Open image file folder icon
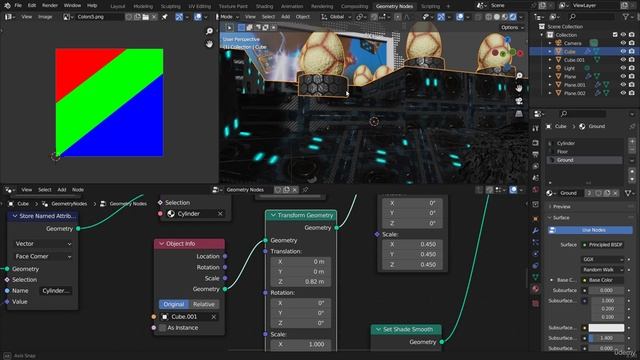This screenshot has width=640, height=360. pos(145,17)
